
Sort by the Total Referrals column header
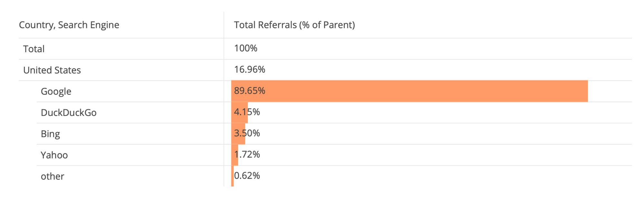click(x=294, y=25)
